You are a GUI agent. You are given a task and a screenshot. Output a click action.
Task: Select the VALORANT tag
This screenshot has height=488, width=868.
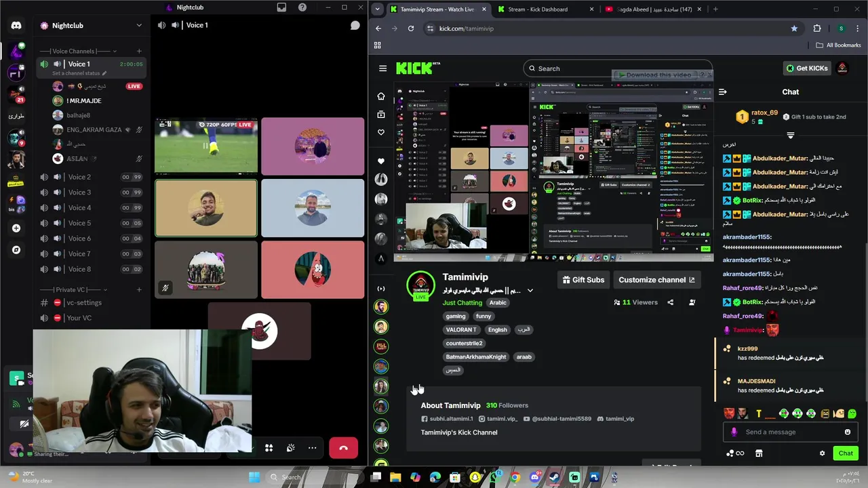[461, 330]
